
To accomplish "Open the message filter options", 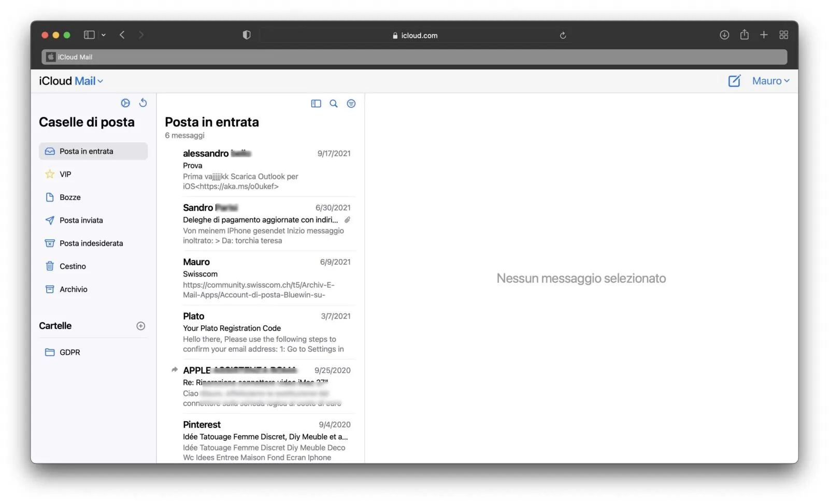I will click(x=351, y=104).
